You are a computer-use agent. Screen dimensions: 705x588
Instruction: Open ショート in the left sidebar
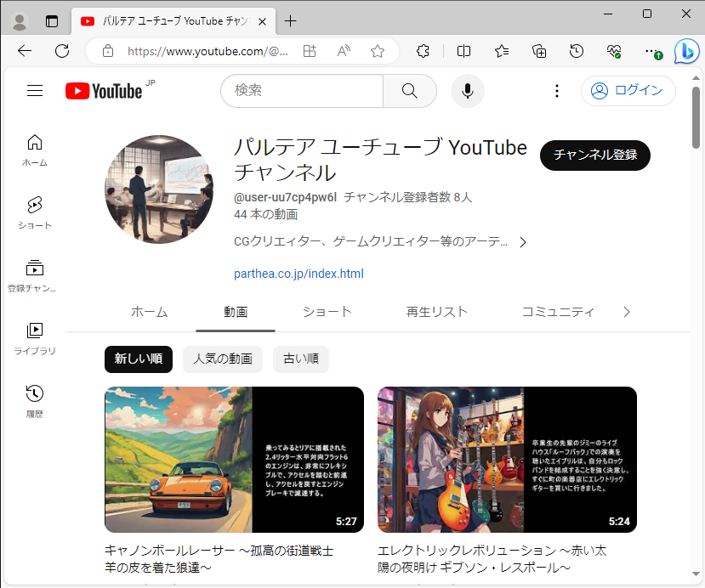coord(35,213)
